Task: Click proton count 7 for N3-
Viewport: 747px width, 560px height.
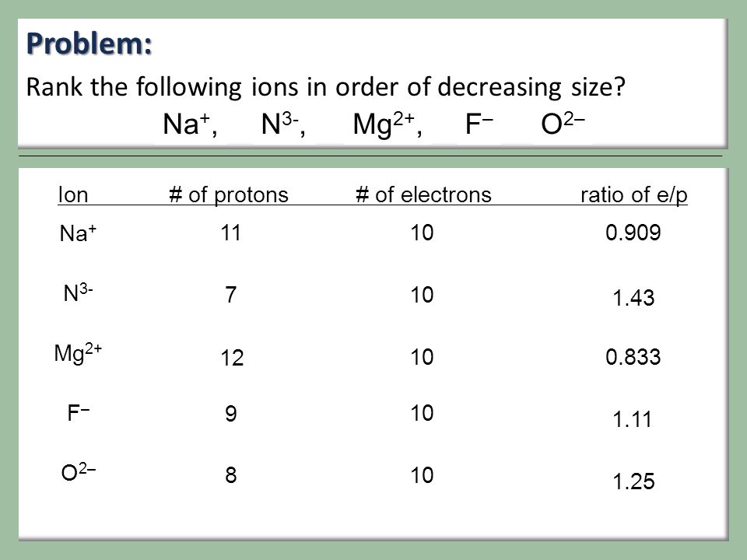Action: point(230,295)
